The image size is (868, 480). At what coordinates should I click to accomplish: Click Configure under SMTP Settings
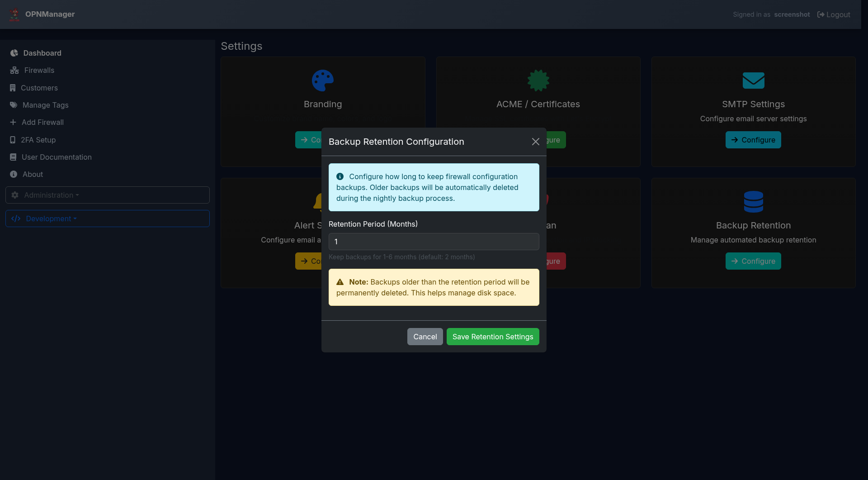tap(753, 140)
